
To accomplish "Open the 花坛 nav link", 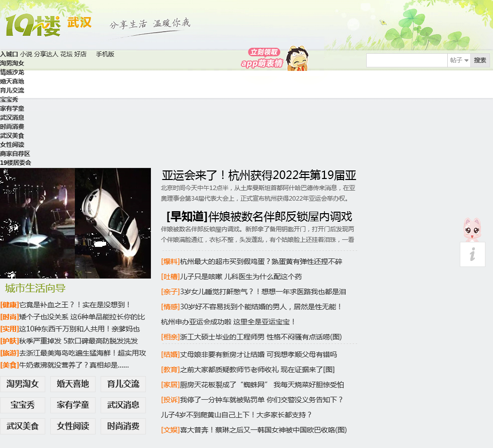I will (66, 54).
